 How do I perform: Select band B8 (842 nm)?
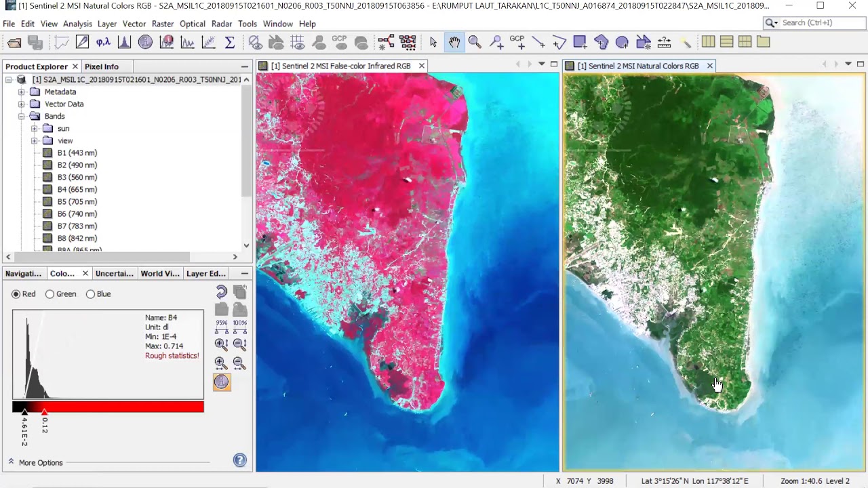tap(77, 239)
